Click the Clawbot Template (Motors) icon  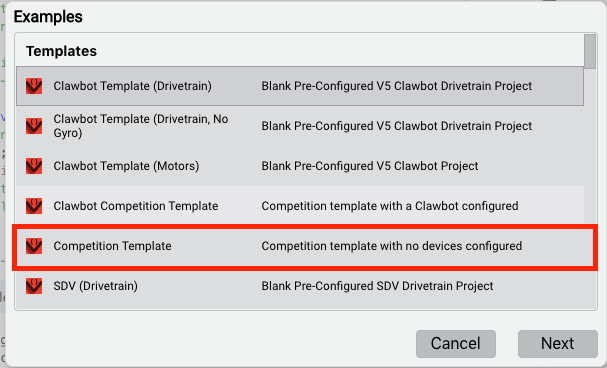[x=34, y=166]
